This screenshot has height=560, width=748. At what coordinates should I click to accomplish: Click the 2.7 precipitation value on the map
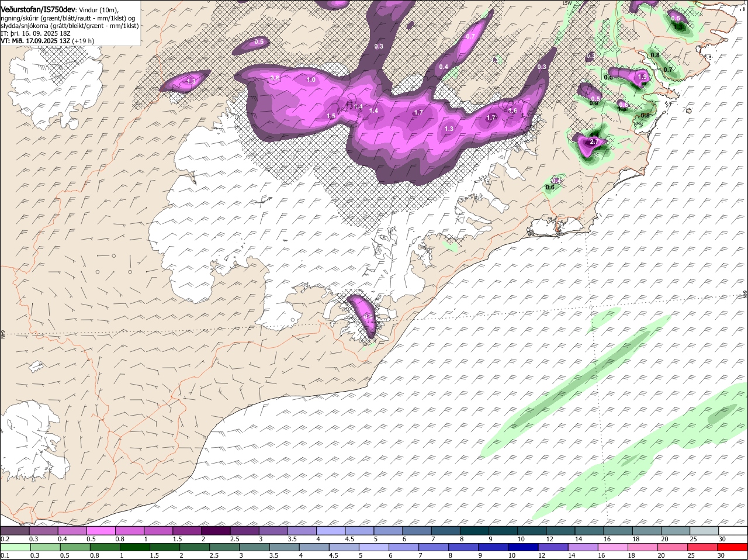(594, 141)
